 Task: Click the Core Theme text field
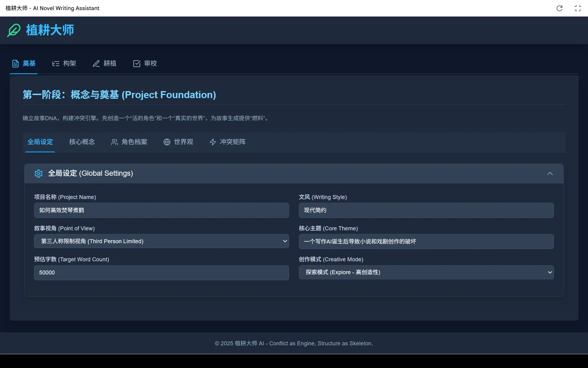point(426,242)
